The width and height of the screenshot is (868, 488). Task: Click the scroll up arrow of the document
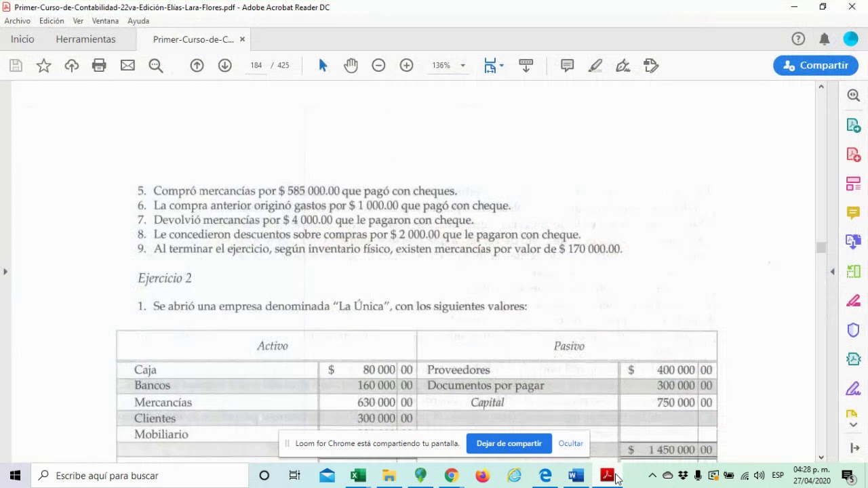coord(821,87)
